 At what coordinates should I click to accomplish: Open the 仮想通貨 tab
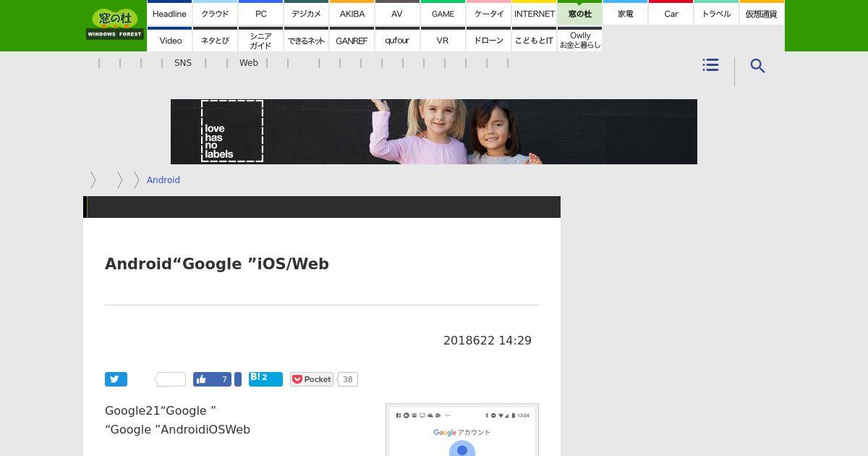pyautogui.click(x=762, y=13)
